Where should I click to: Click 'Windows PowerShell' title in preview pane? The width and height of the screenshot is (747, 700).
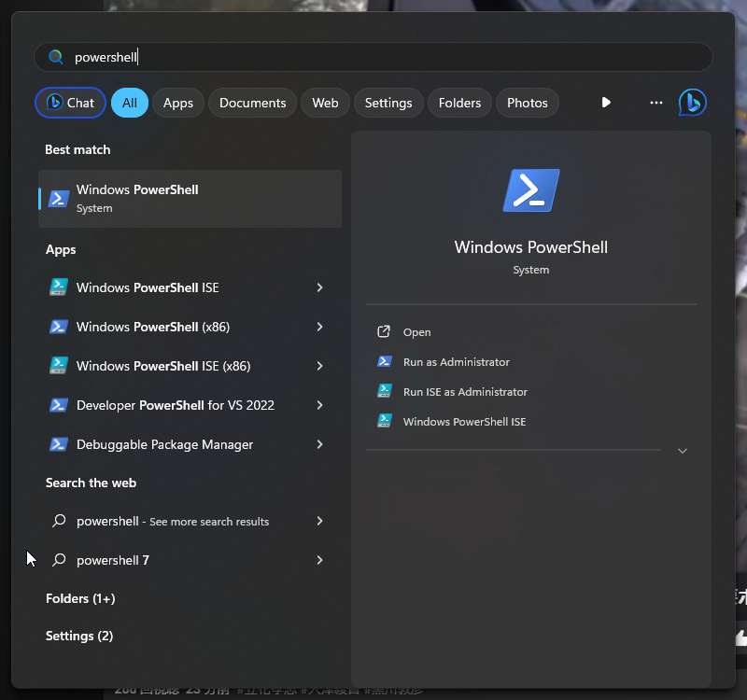[x=531, y=247]
